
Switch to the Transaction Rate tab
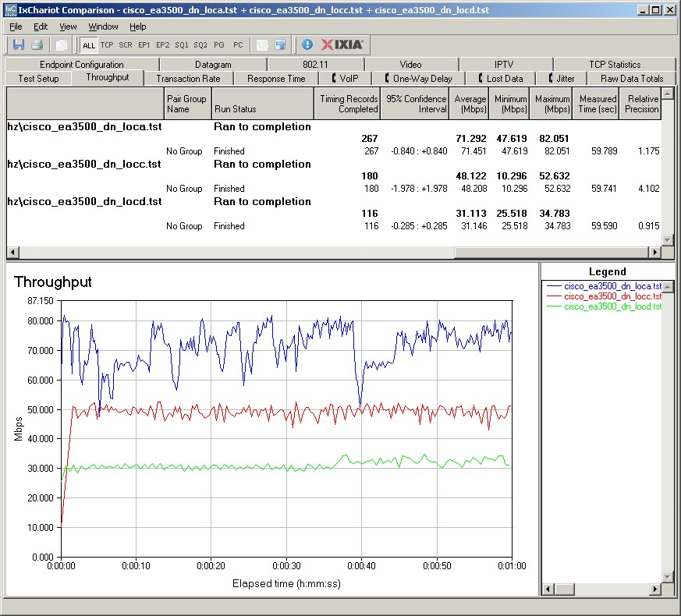click(x=188, y=79)
